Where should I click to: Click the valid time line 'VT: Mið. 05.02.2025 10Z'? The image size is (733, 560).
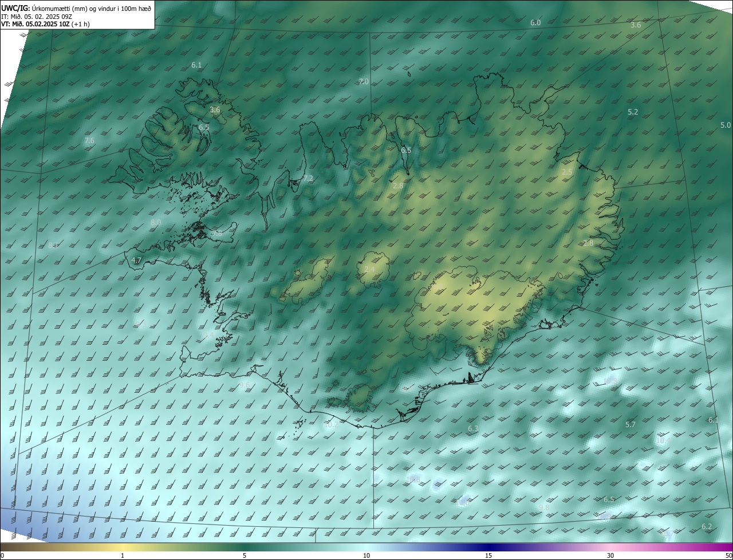pos(36,24)
